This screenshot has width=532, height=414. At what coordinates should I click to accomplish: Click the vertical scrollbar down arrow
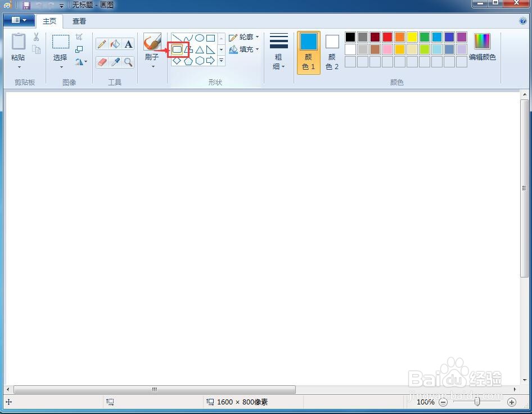click(x=525, y=380)
